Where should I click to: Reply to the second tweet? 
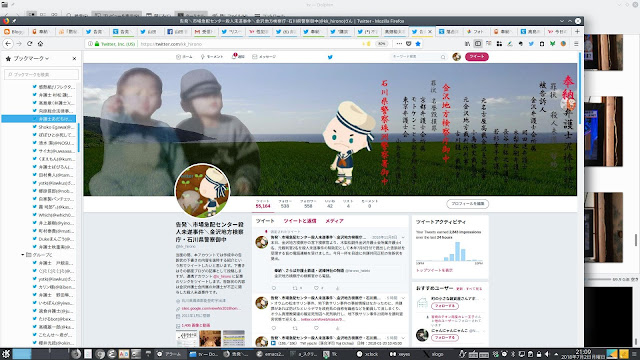coord(274,328)
